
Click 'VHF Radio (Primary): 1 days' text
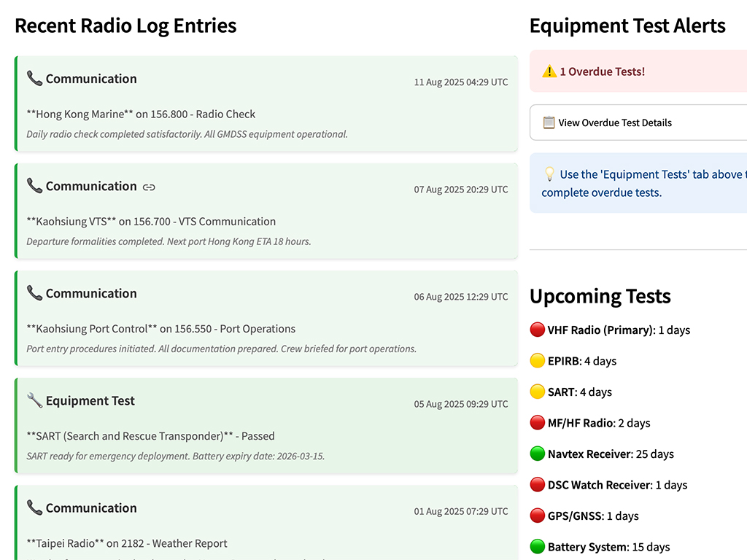click(x=619, y=330)
